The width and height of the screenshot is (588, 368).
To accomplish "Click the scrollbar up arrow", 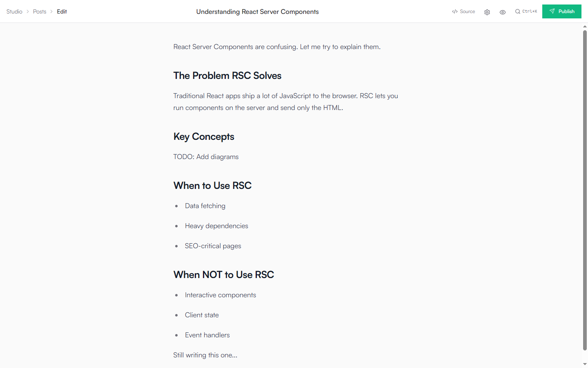I will click(x=585, y=27).
